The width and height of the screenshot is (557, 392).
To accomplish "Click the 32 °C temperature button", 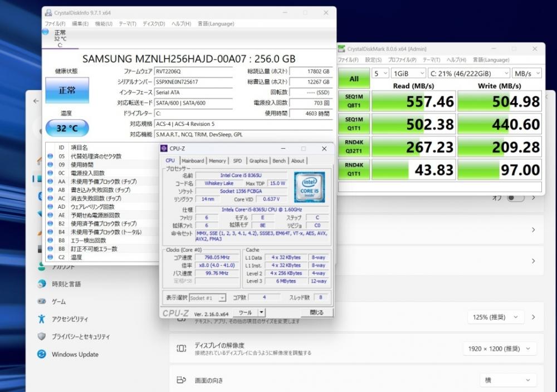I will [x=67, y=128].
